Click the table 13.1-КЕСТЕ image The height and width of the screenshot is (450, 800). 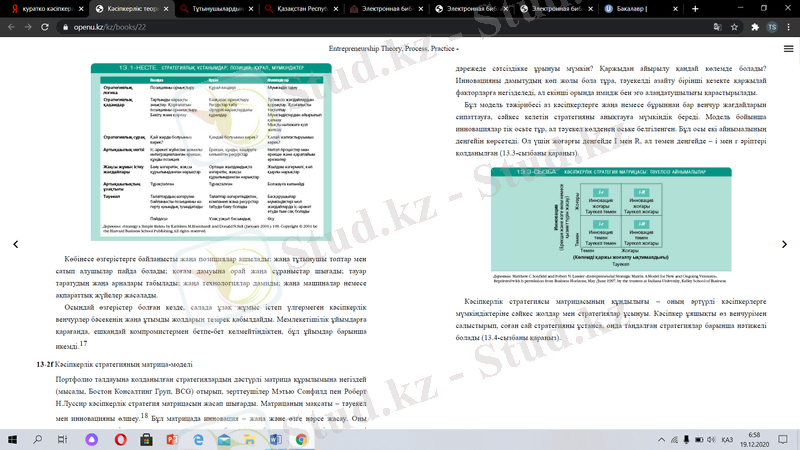coord(211,152)
